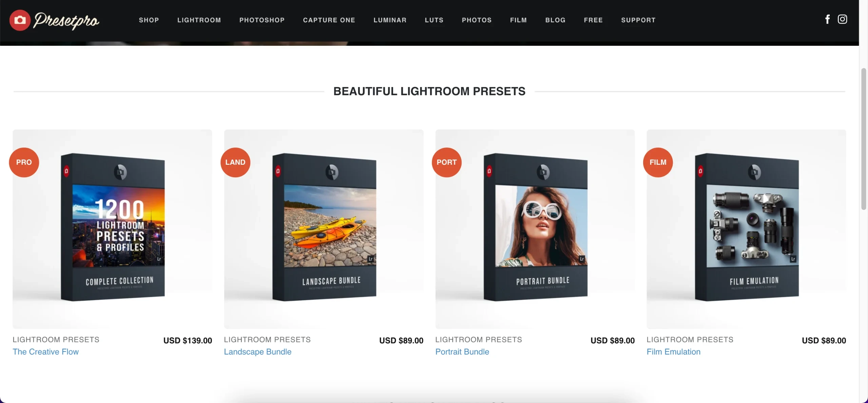Open the LUTS navigation item
Viewport: 868px width, 403px height.
434,20
